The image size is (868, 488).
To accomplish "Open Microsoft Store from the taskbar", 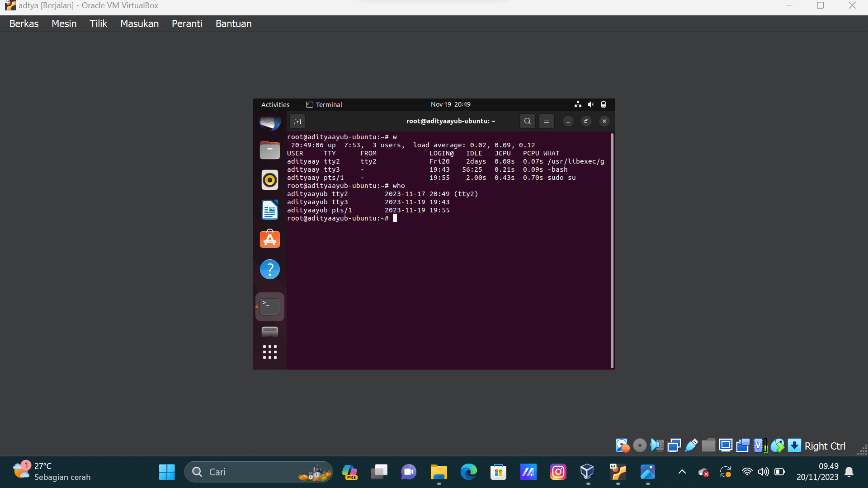I will click(x=498, y=472).
